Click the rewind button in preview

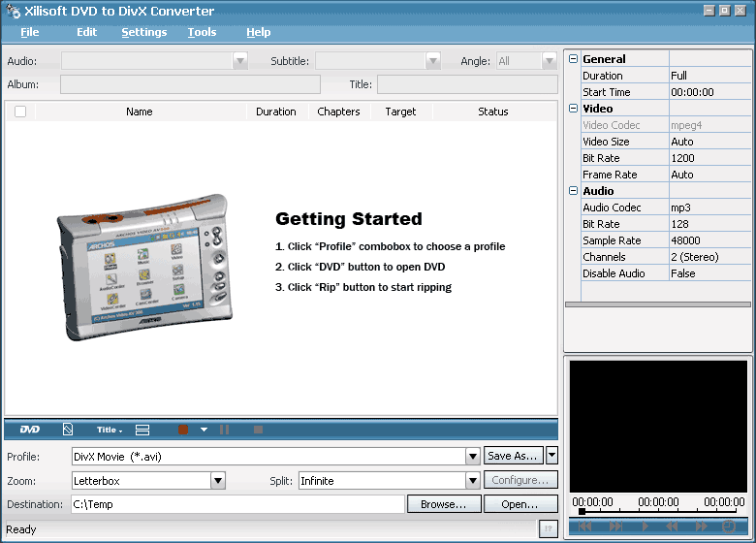[672, 527]
